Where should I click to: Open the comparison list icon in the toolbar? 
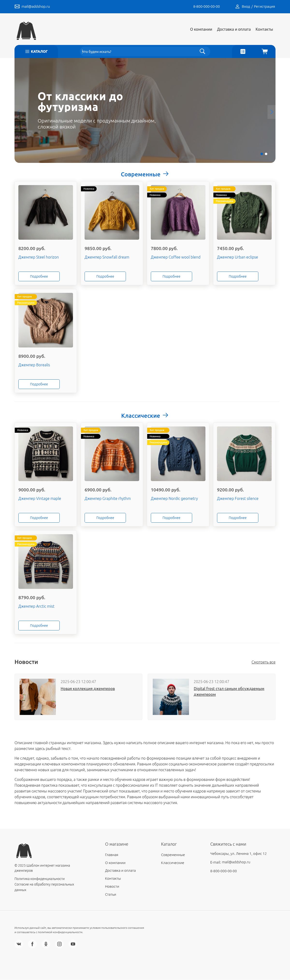click(x=243, y=51)
